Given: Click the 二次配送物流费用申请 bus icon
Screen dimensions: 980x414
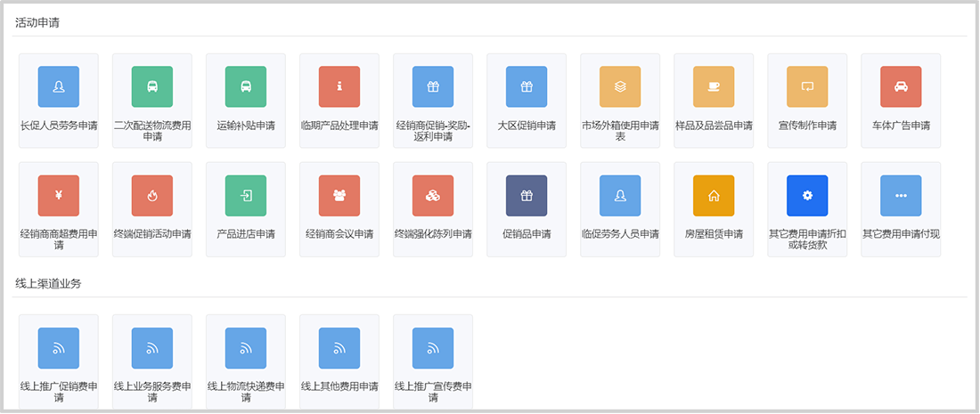Looking at the screenshot, I should coord(152,86).
